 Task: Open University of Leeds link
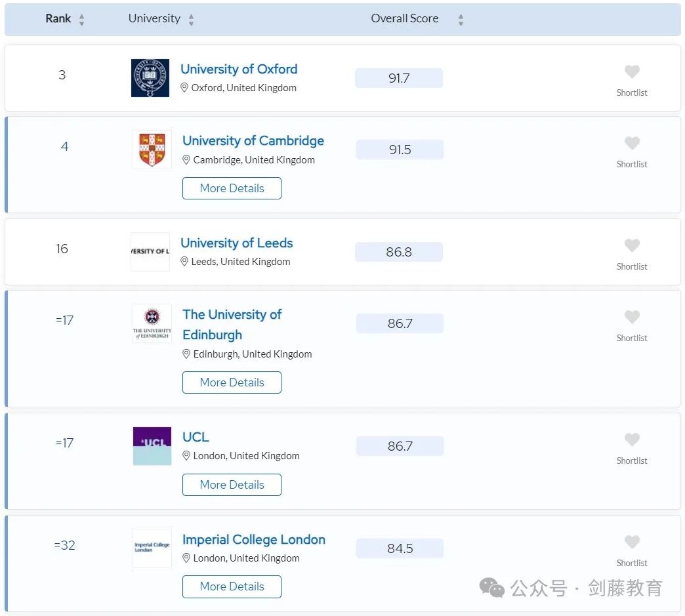[237, 243]
